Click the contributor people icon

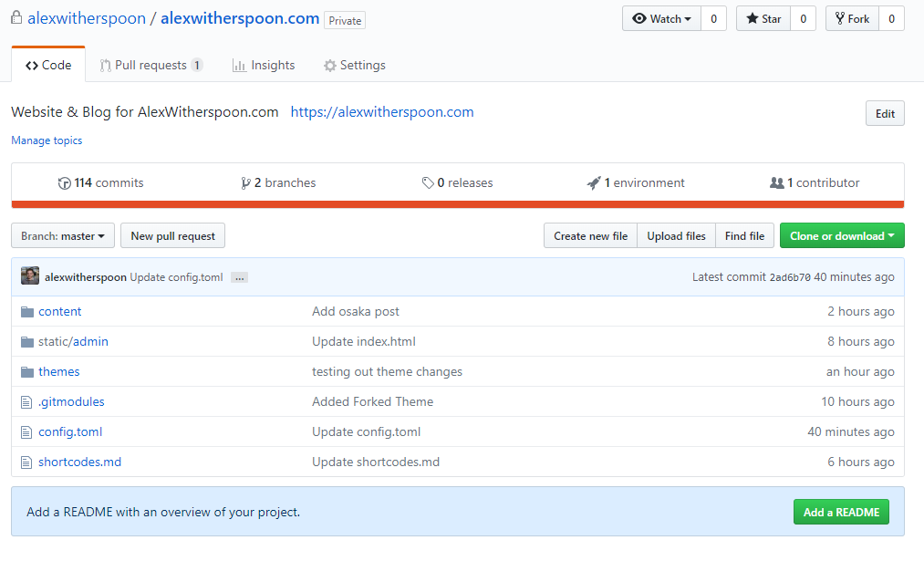[x=777, y=183]
